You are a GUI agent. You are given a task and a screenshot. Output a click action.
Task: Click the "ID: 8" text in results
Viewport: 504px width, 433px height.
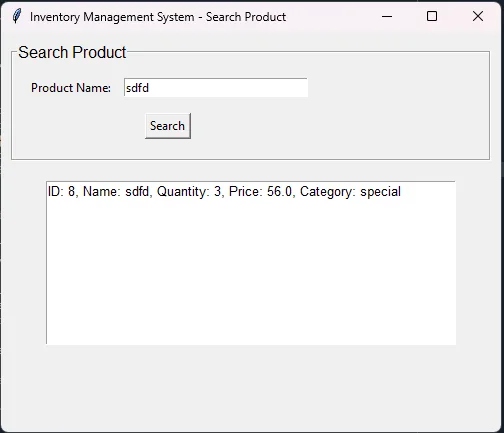61,192
